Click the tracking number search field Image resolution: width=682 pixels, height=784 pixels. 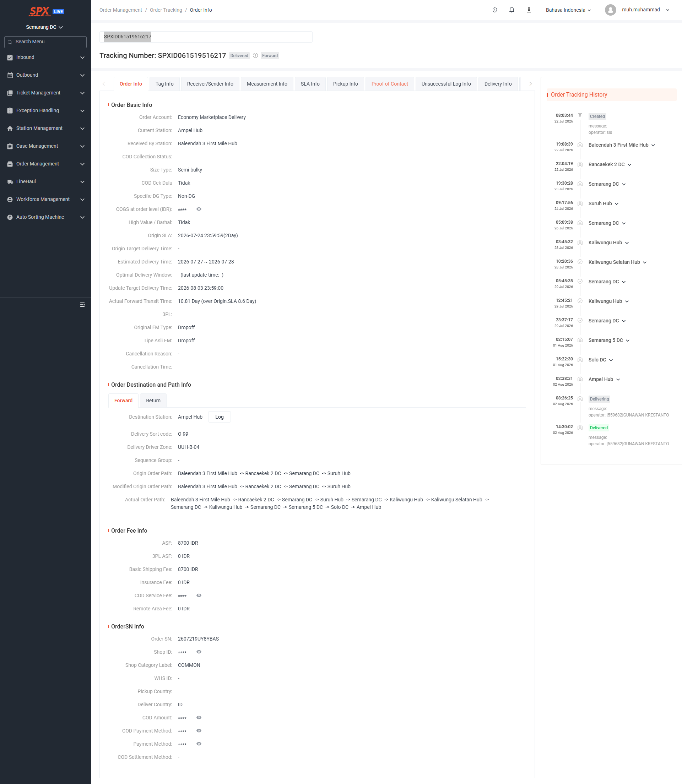coord(206,37)
